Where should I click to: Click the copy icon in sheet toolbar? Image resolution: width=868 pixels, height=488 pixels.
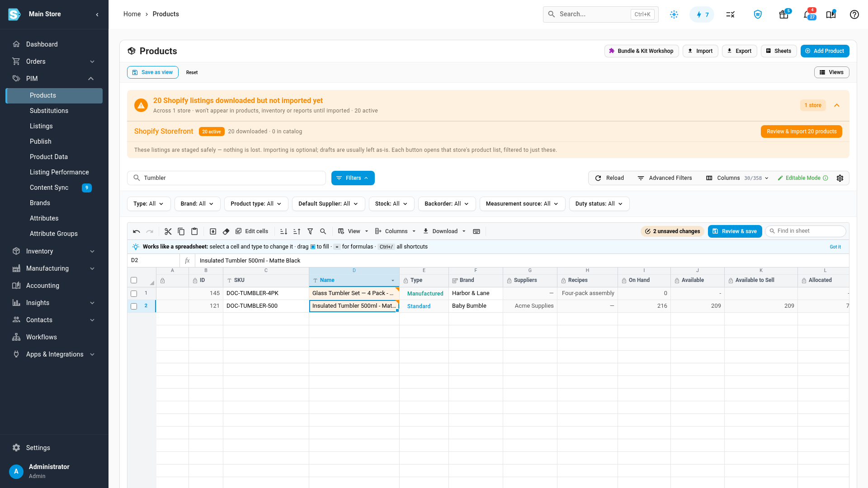click(181, 231)
